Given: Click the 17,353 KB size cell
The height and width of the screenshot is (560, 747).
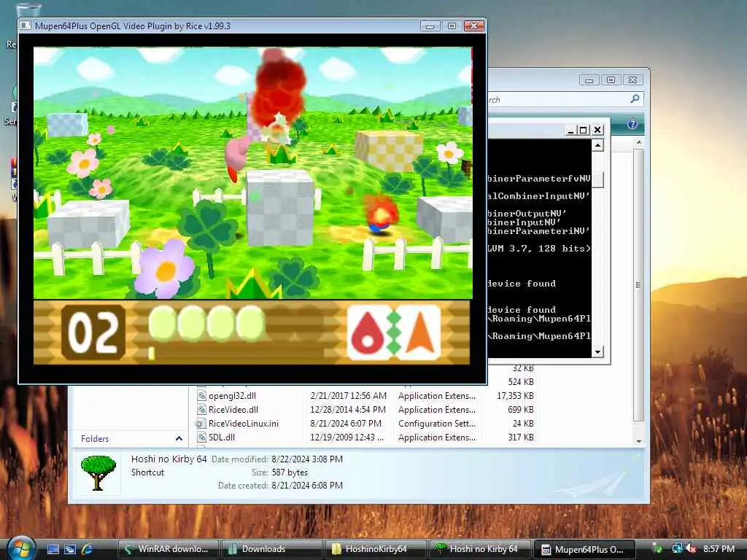Looking at the screenshot, I should tap(515, 396).
